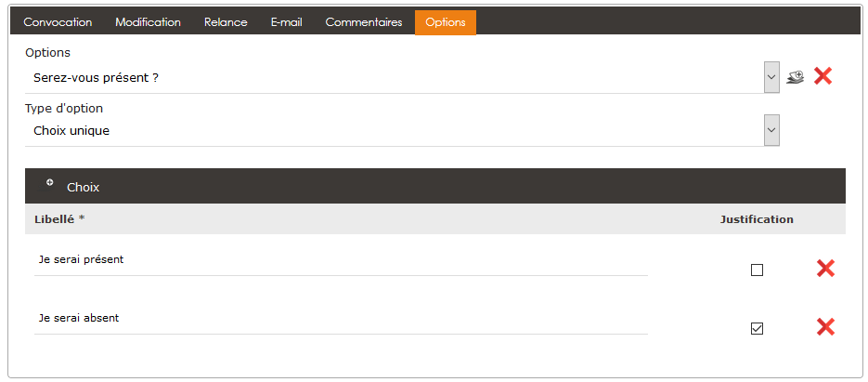Open the Options dropdown list

pyautogui.click(x=771, y=78)
